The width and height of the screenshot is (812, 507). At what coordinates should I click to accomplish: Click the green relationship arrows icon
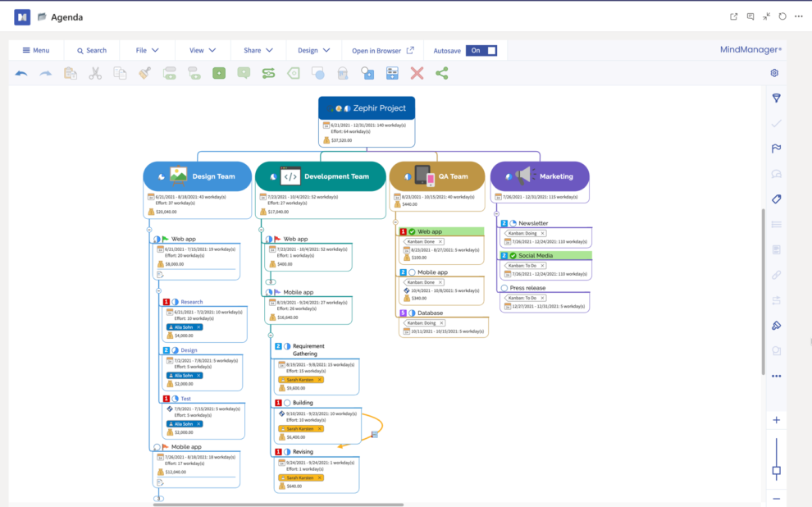coord(268,74)
